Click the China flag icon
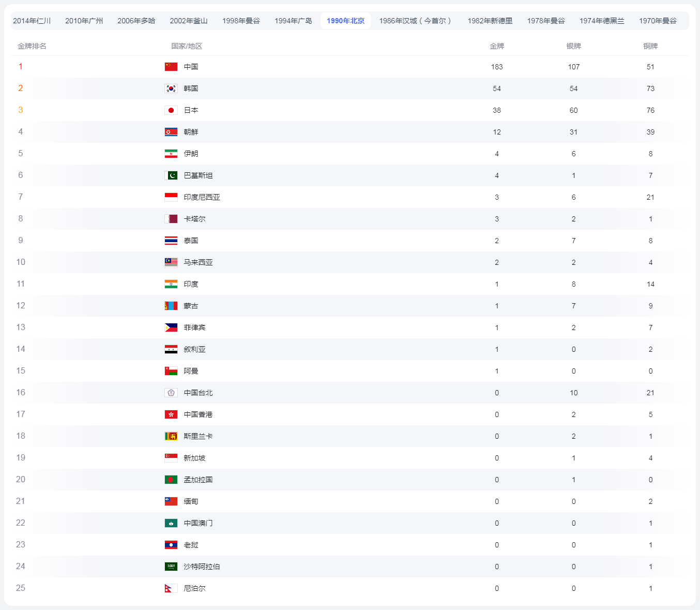The height and width of the screenshot is (610, 700). pos(171,67)
